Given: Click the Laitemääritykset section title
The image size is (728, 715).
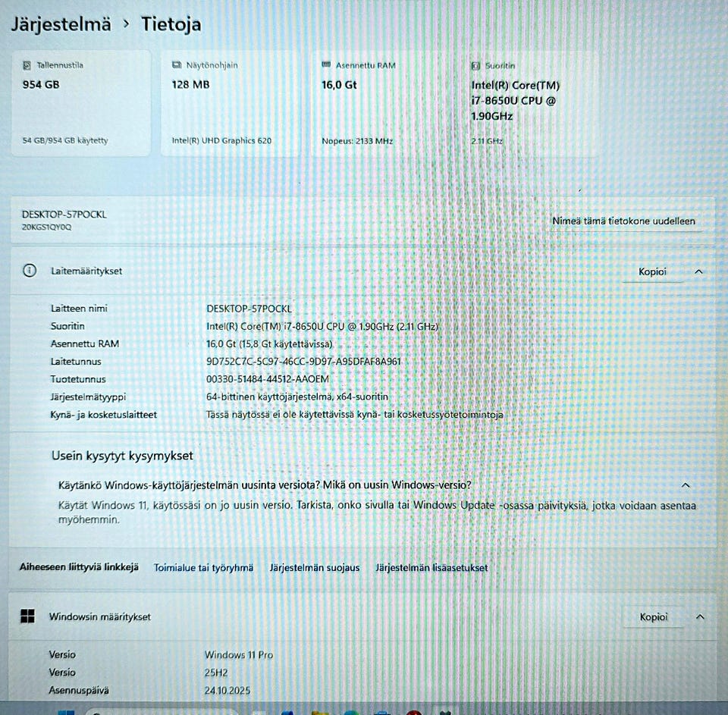Looking at the screenshot, I should 86,271.
